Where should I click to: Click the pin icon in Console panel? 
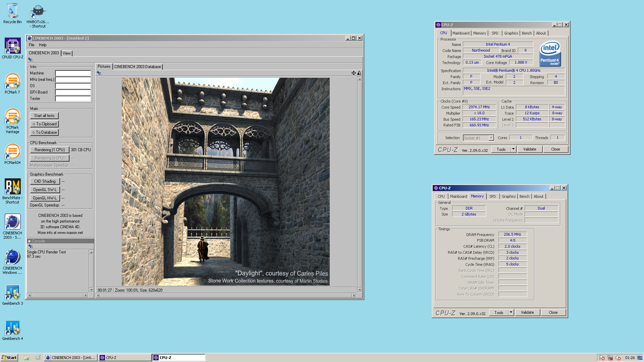point(31,246)
